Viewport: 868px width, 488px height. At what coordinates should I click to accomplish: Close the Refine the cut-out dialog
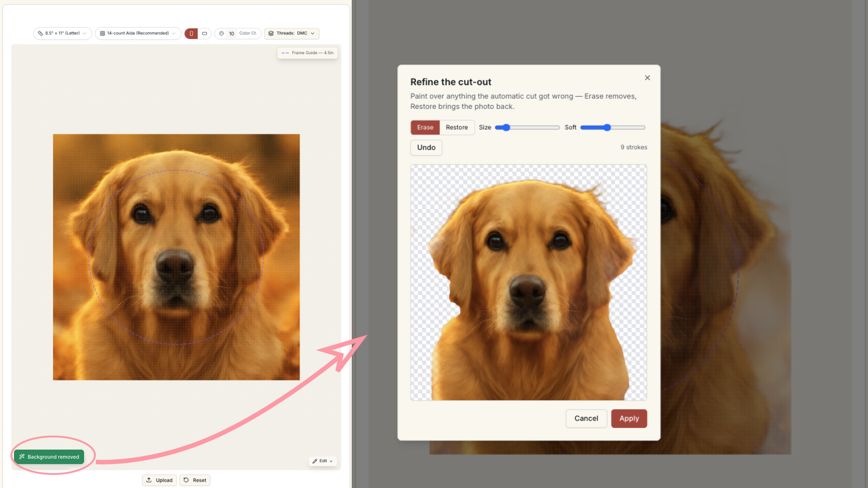pos(647,78)
